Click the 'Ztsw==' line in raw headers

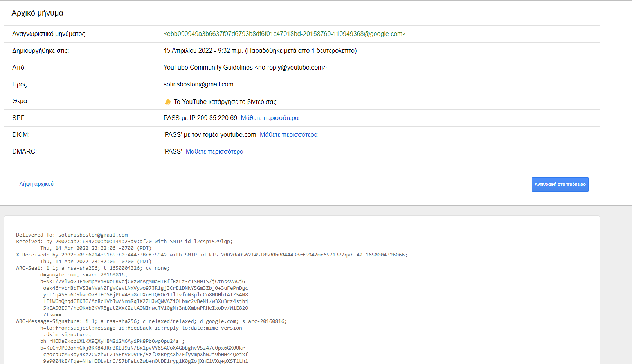(x=52, y=314)
